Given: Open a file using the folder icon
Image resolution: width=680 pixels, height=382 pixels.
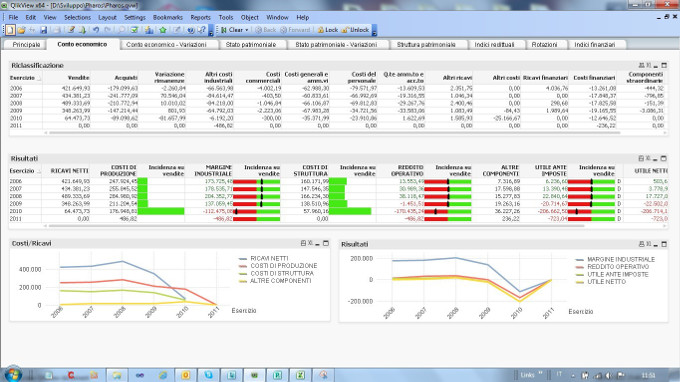Looking at the screenshot, I should point(21,30).
